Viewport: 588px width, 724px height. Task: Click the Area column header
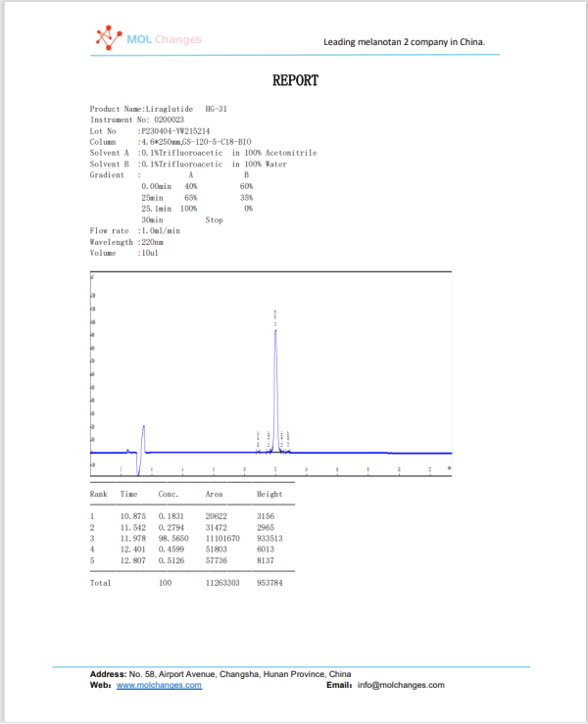[214, 494]
